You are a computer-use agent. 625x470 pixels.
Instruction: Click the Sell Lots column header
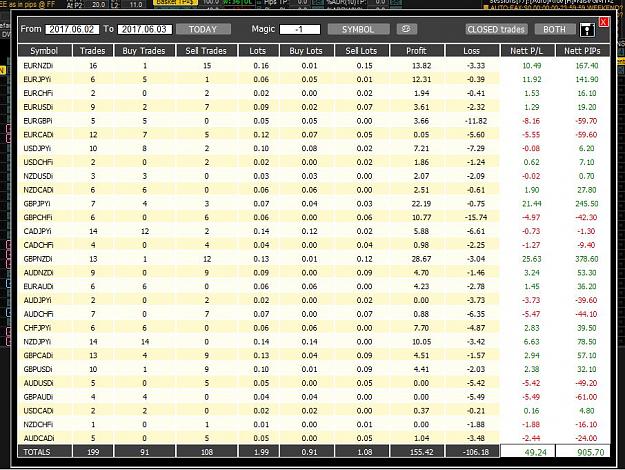tap(362, 51)
